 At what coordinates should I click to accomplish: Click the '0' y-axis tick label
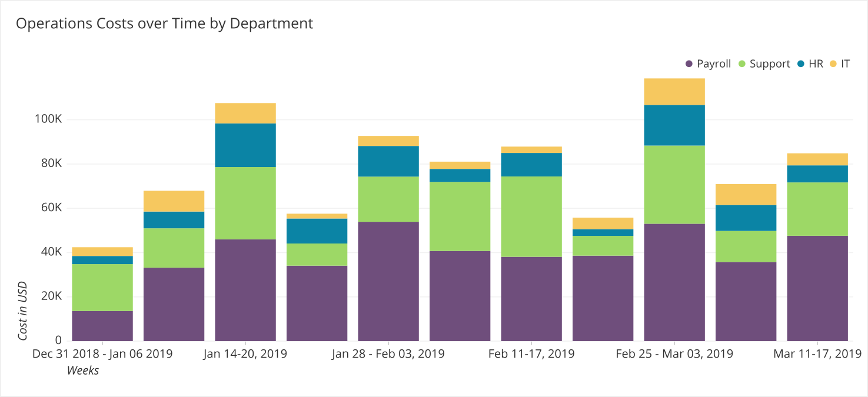coord(58,341)
